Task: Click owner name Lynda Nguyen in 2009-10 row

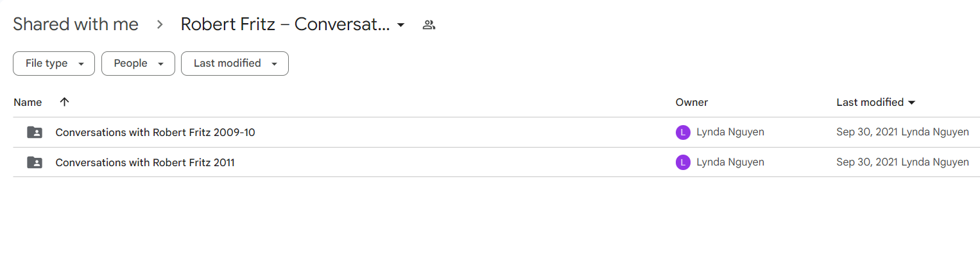Action: point(730,132)
